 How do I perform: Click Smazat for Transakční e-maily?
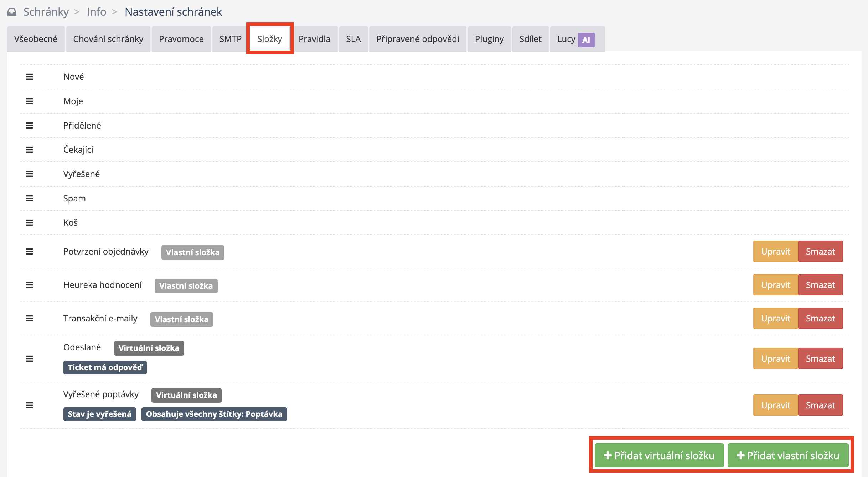tap(820, 318)
